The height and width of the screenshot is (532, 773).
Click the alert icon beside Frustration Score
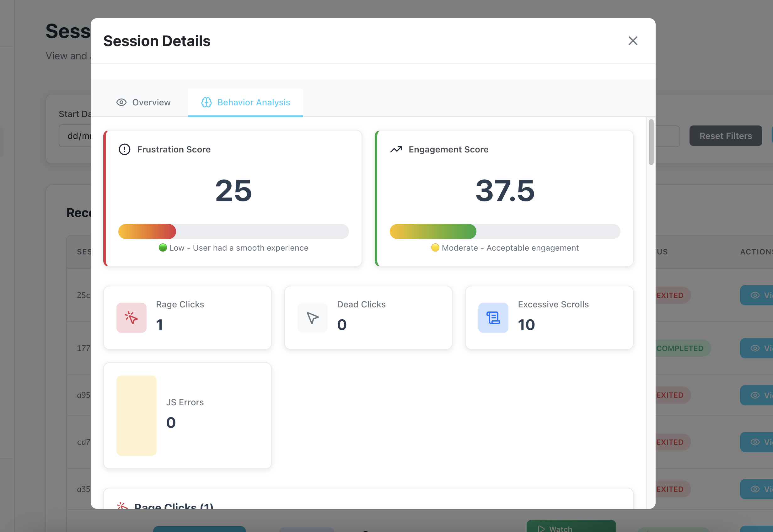(124, 149)
